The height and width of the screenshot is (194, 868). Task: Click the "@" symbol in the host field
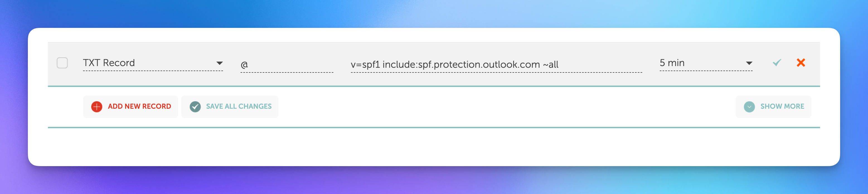click(x=244, y=64)
